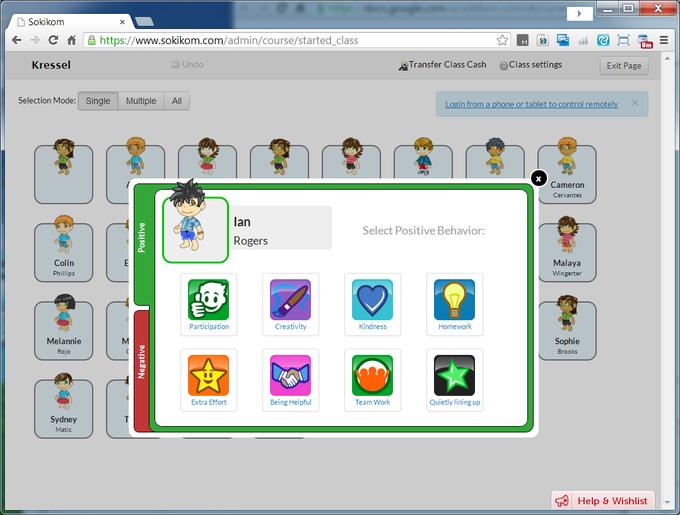
Task: Select student Melannie Rojo
Action: pos(64,331)
